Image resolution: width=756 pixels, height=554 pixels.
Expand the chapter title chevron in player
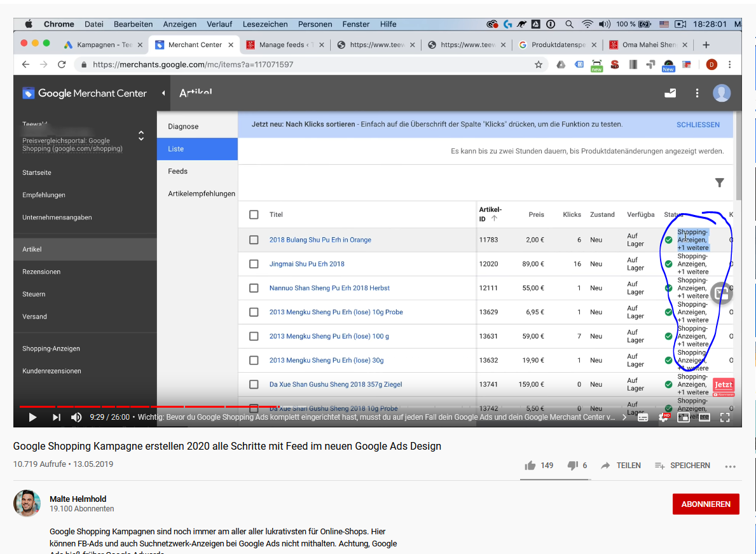click(624, 417)
